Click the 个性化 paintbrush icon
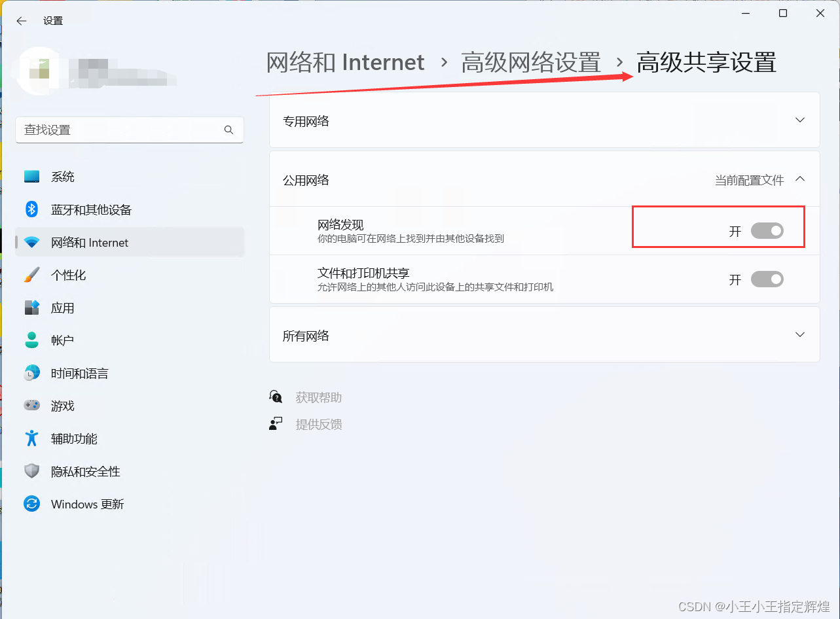Viewport: 840px width, 619px height. coord(31,275)
